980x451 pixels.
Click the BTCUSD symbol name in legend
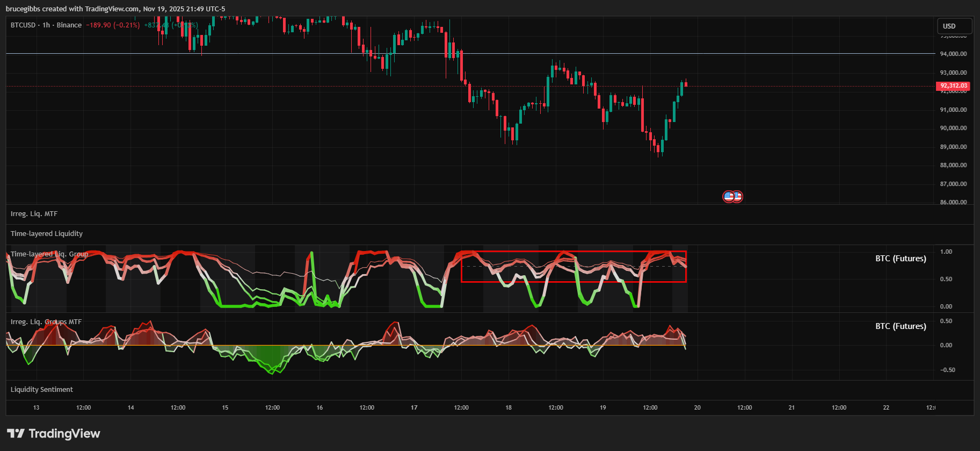23,25
